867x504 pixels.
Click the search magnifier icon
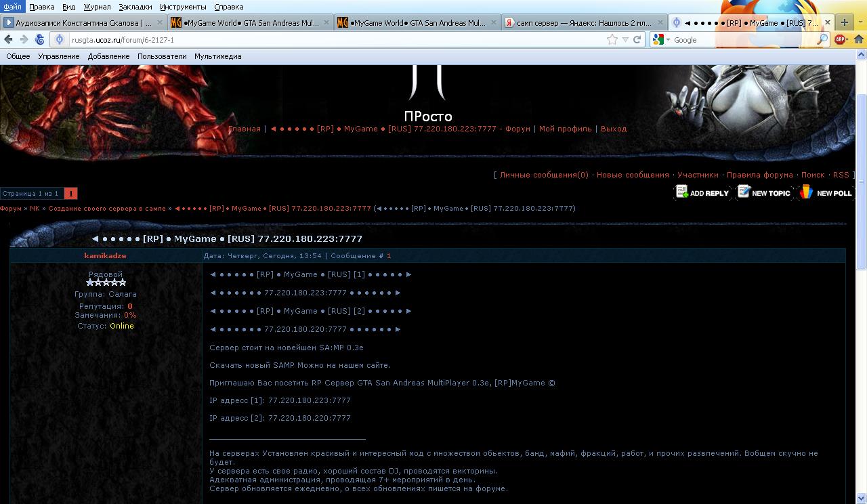tap(822, 40)
